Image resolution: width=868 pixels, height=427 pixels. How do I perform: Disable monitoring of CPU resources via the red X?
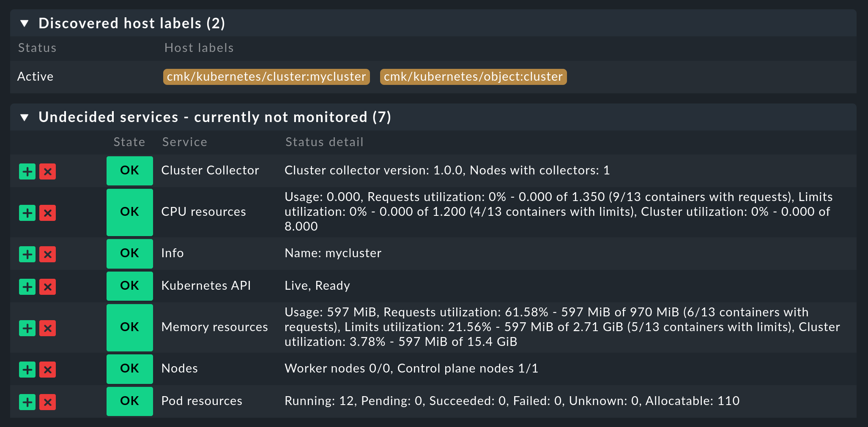tap(47, 213)
